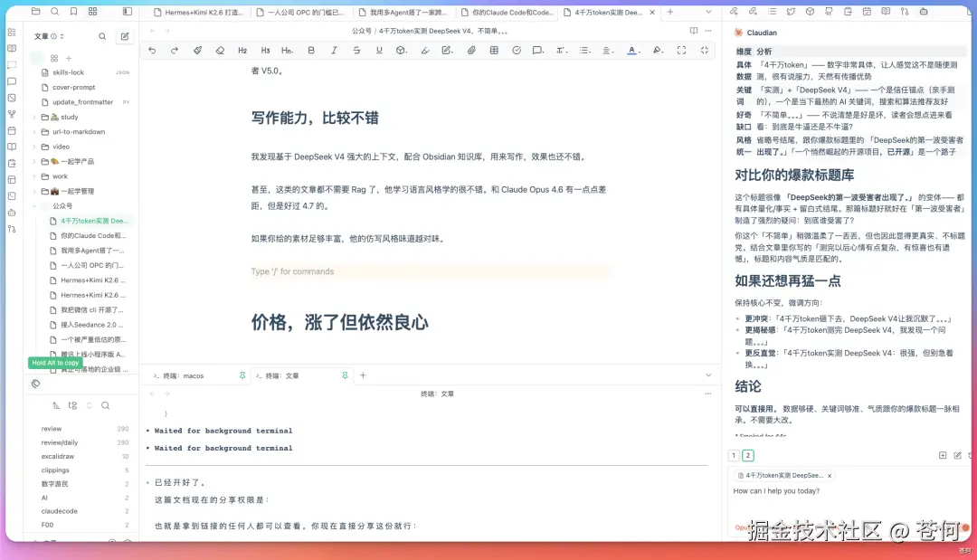The height and width of the screenshot is (560, 977).
Task: Switch to 你的Claude Code和Code tab
Action: tap(507, 12)
